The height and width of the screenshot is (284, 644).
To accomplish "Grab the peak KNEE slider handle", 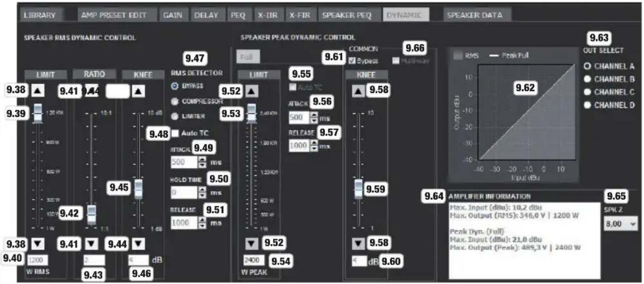I will pyautogui.click(x=358, y=189).
